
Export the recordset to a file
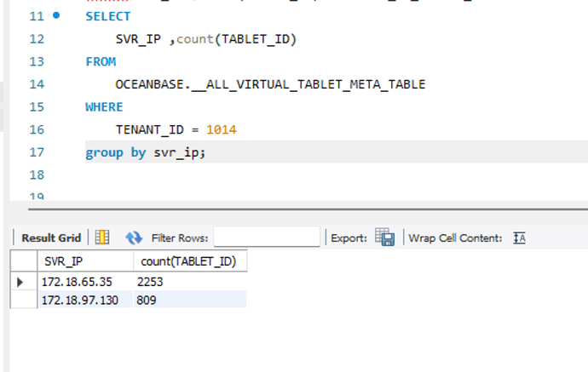[x=384, y=238]
